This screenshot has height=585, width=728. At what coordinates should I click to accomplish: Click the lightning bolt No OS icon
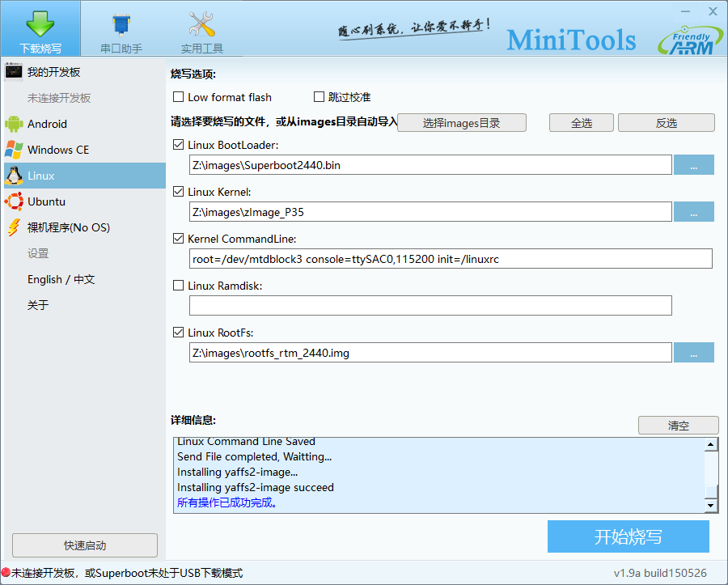[14, 227]
